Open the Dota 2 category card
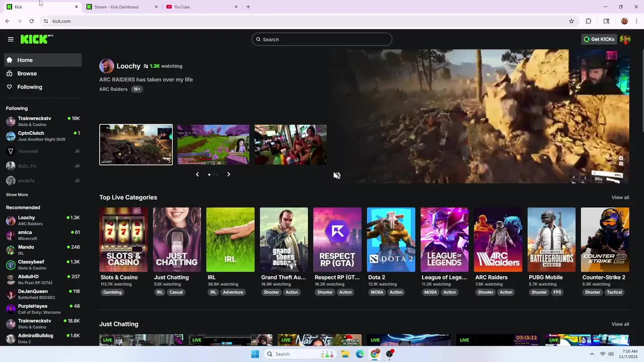The width and height of the screenshot is (644, 362). click(391, 240)
